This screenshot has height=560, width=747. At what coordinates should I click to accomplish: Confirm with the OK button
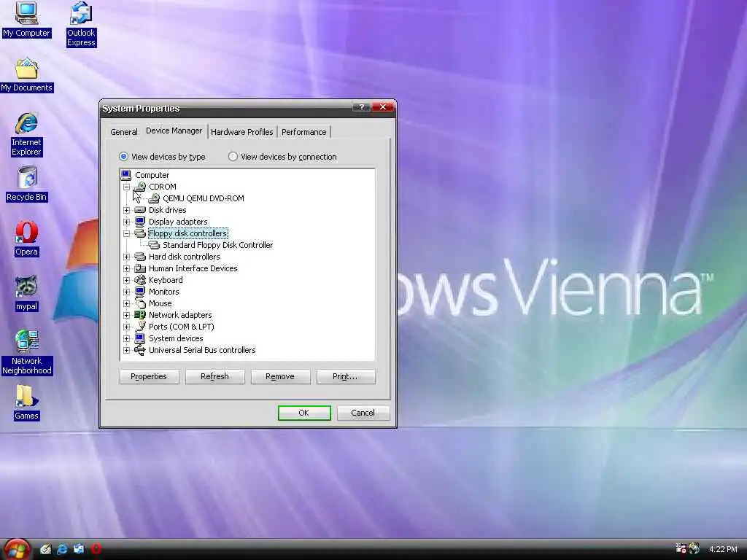[x=304, y=413]
